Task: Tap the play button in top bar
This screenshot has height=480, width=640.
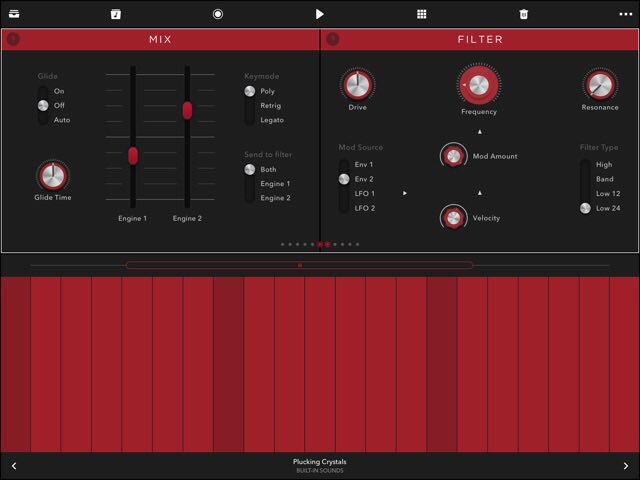Action: click(320, 14)
